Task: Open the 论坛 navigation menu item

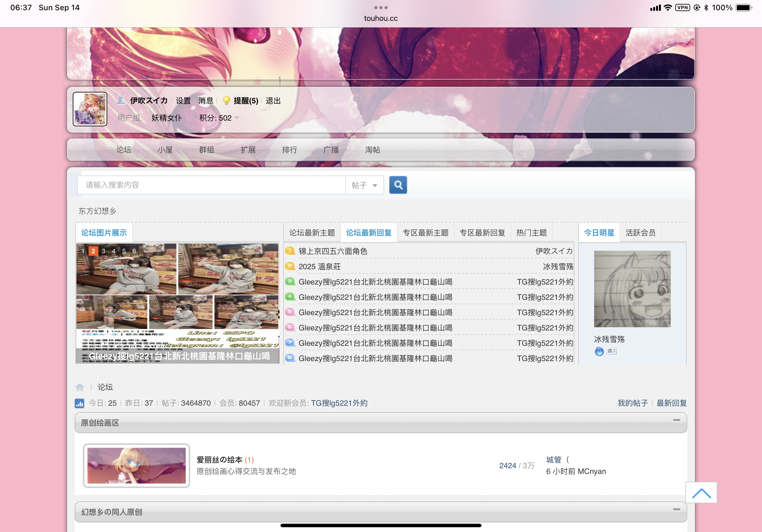Action: (124, 150)
